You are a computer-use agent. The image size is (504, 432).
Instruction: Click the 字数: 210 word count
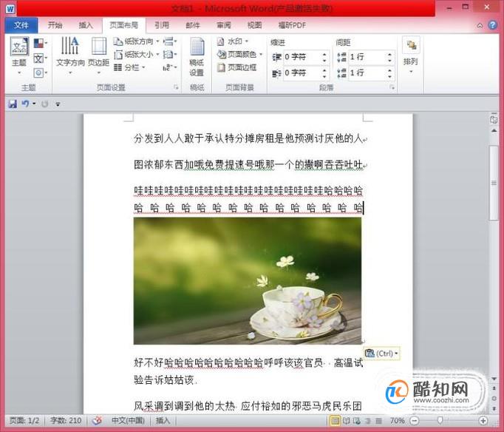click(66, 420)
